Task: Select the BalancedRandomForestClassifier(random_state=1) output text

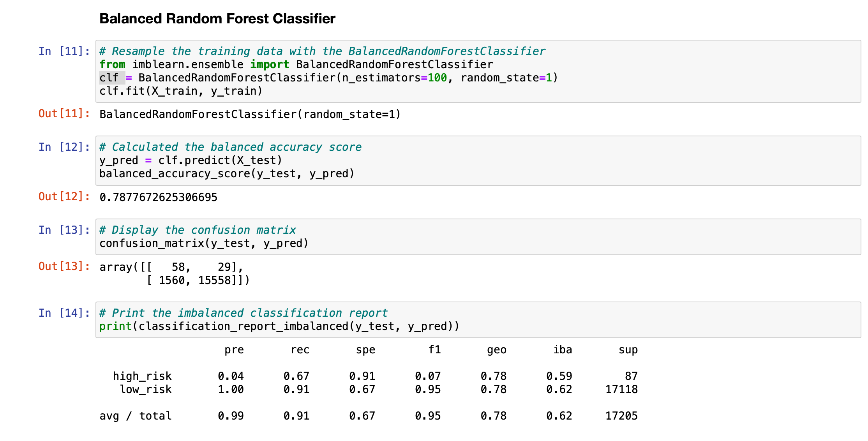Action: [250, 115]
